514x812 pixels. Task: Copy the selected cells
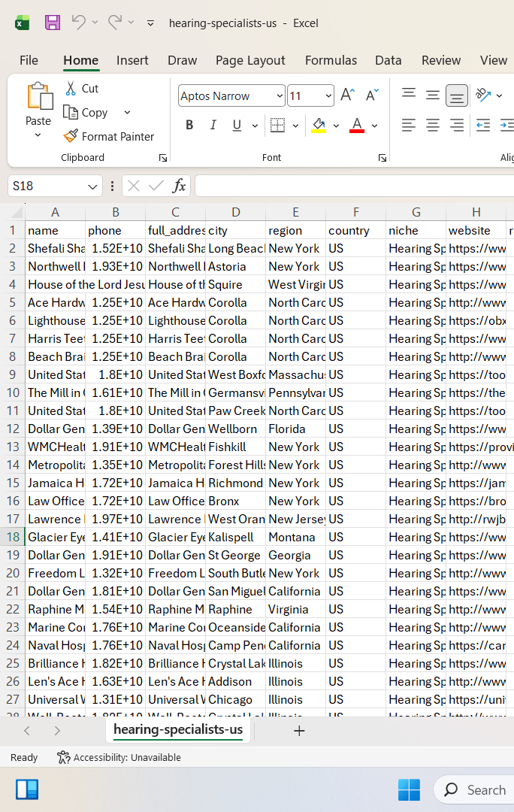point(86,112)
